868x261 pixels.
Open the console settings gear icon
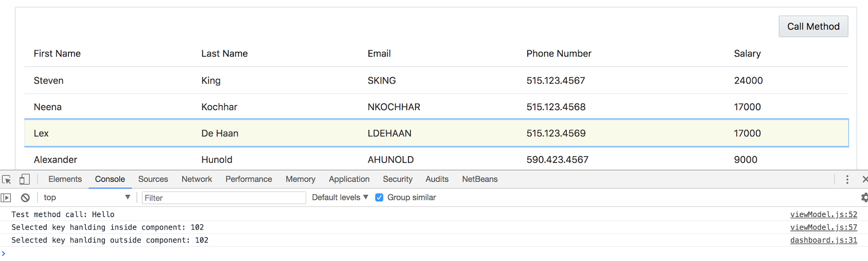(864, 198)
